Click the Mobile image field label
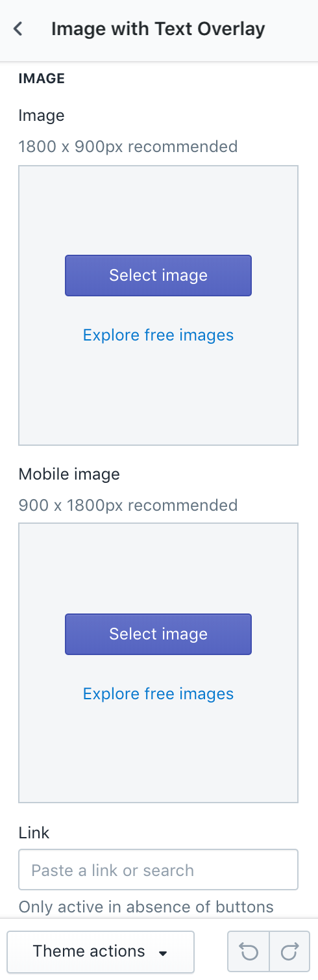This screenshot has height=980, width=318. click(x=69, y=474)
